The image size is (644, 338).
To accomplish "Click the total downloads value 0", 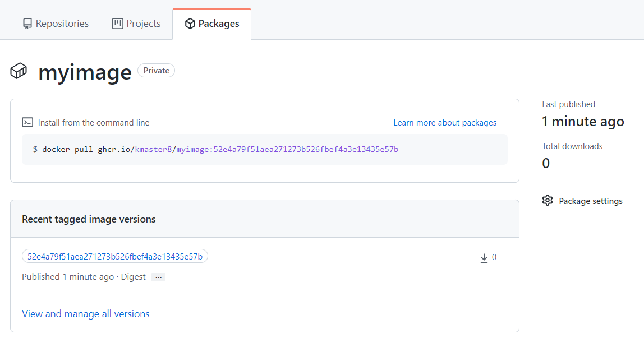I will (546, 163).
